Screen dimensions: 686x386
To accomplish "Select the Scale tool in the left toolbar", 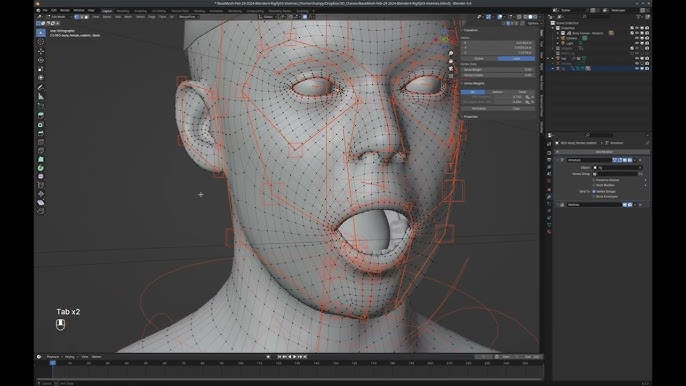I will tap(41, 69).
